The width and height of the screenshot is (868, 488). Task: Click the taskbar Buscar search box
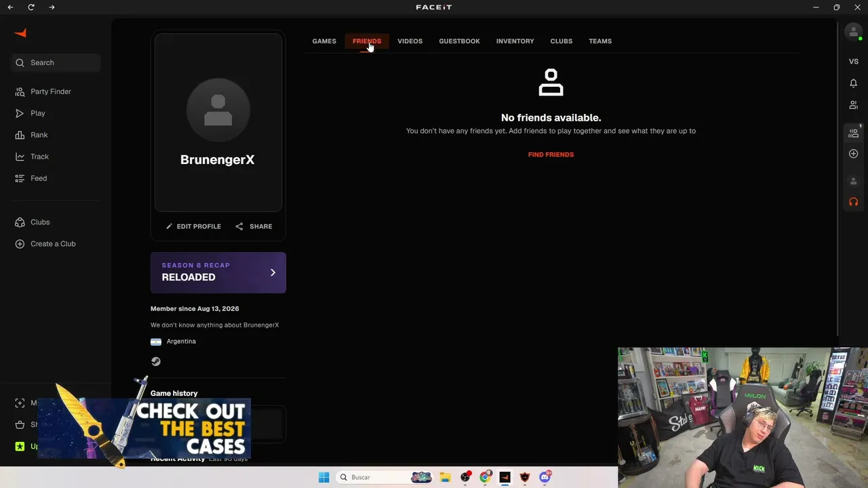(384, 477)
